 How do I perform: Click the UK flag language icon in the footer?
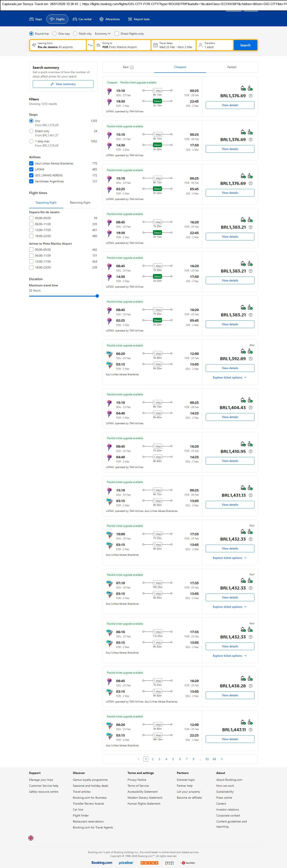31,838
